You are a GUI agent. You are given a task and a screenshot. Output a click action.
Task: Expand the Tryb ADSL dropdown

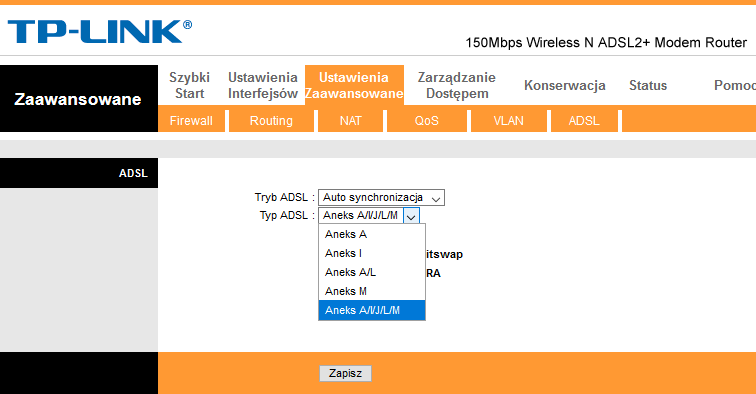(x=381, y=198)
